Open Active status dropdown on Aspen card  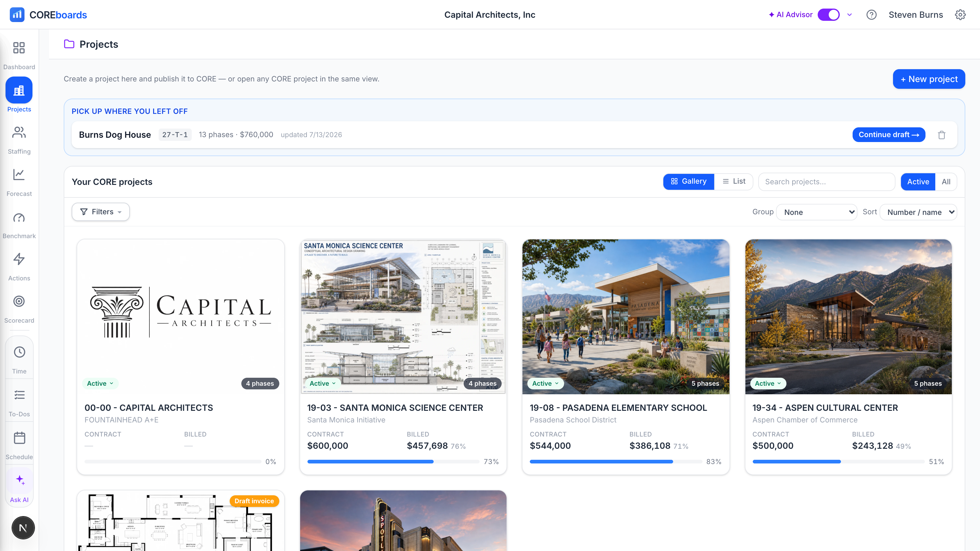768,383
